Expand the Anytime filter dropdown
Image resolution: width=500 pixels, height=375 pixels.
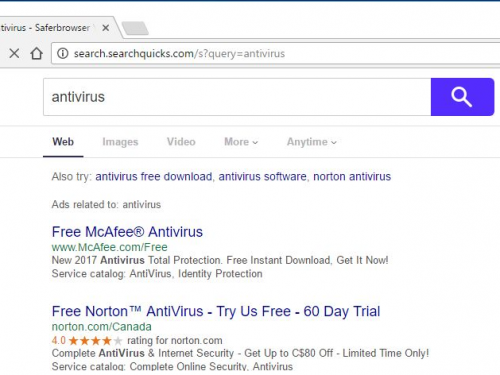point(312,142)
